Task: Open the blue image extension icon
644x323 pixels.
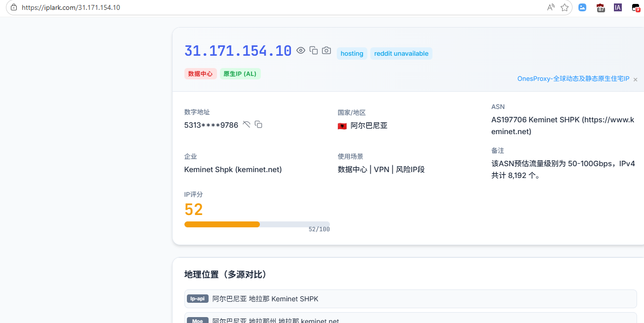Action: click(582, 7)
